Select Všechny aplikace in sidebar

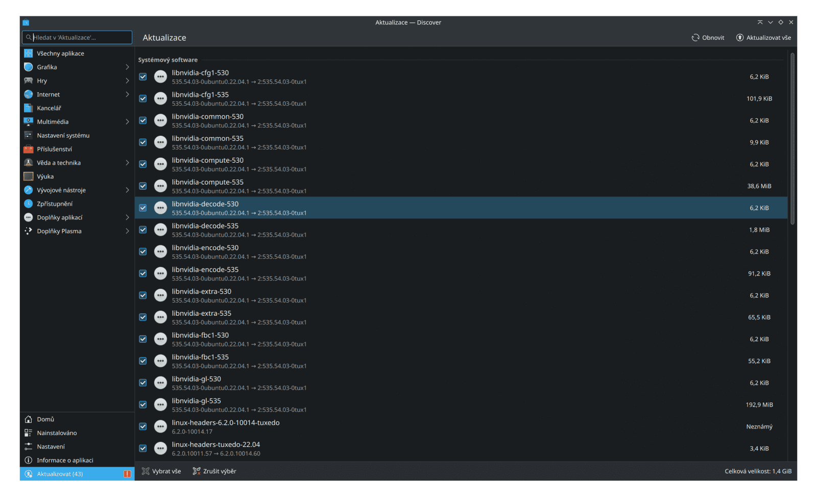point(77,53)
